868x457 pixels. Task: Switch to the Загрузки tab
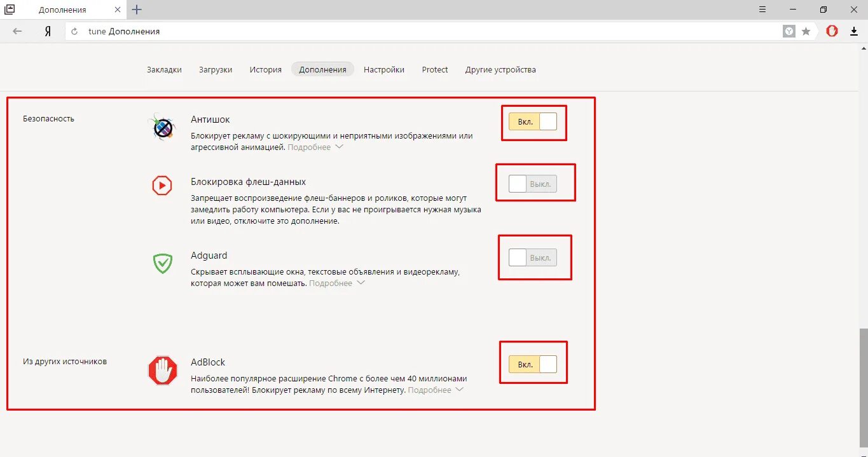point(216,70)
